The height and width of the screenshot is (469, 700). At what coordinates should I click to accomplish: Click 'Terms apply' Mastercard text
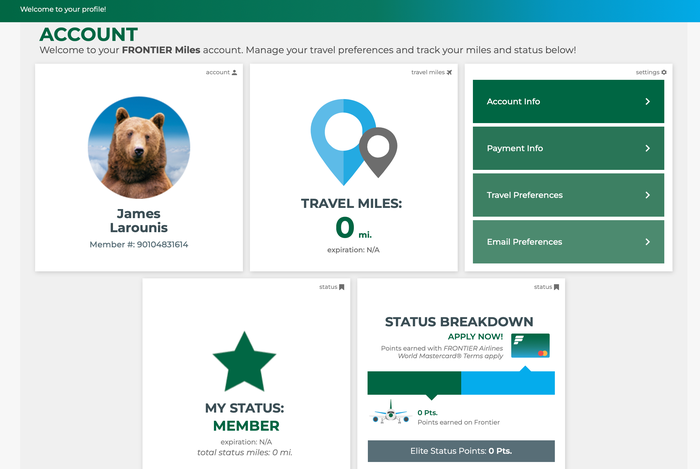(483, 356)
